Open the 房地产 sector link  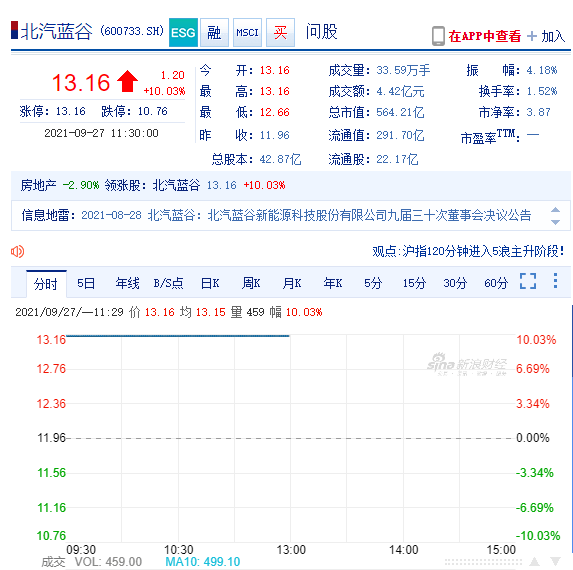pyautogui.click(x=38, y=185)
